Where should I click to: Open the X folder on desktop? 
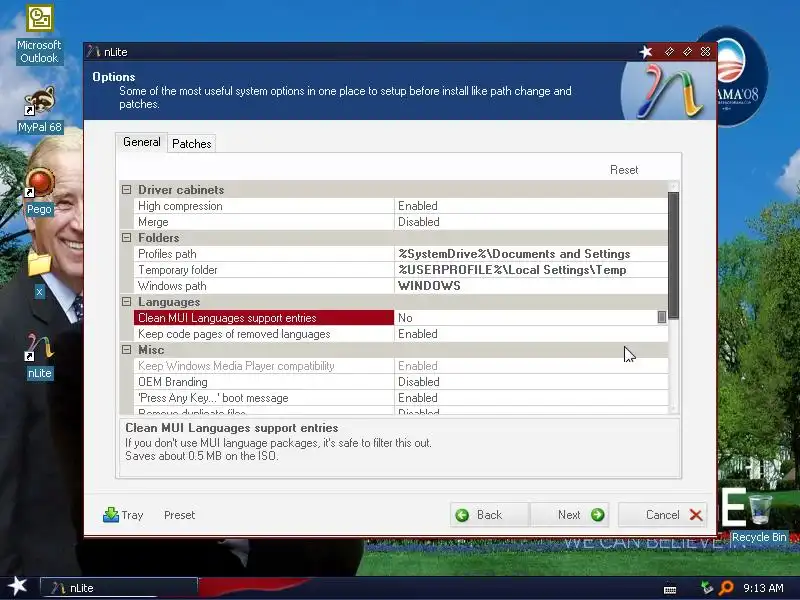pyautogui.click(x=39, y=274)
